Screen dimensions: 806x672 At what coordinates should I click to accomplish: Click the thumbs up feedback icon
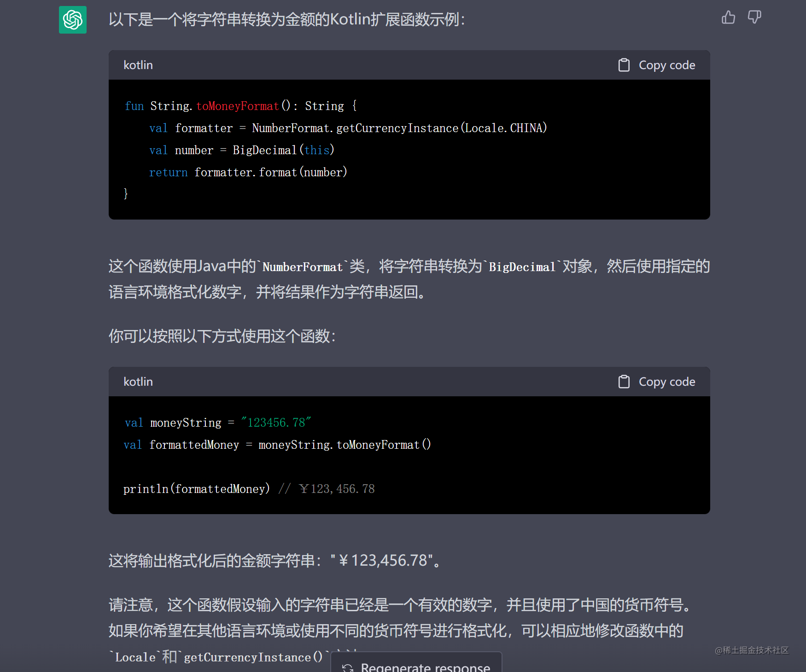[x=728, y=17]
